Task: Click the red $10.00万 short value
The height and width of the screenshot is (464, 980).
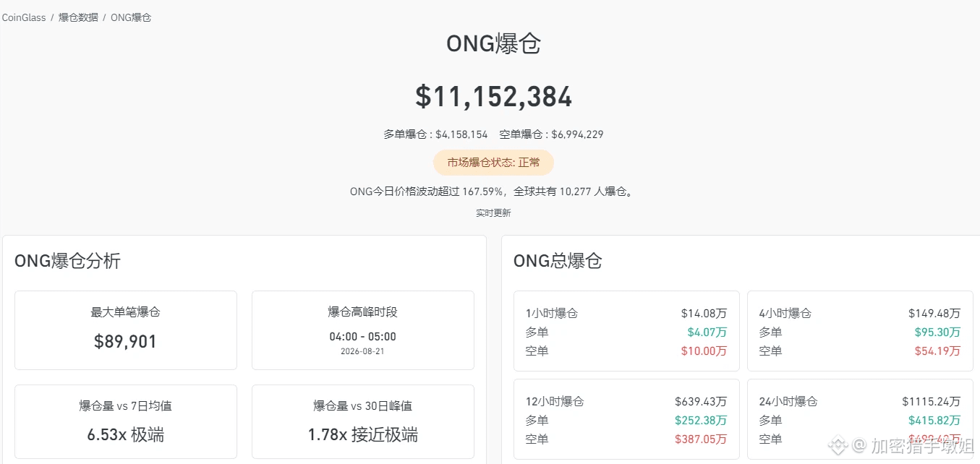Action: (704, 351)
